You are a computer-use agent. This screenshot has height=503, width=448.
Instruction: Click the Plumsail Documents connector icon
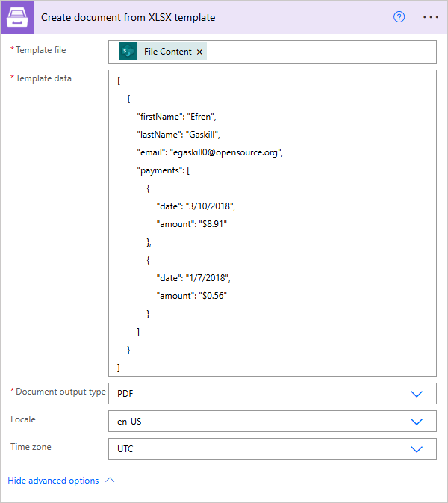(17, 17)
